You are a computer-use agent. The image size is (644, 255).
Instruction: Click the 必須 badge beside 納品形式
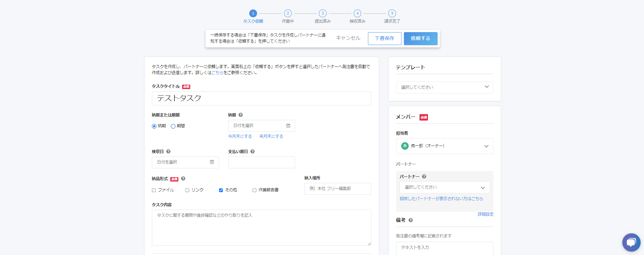click(174, 179)
